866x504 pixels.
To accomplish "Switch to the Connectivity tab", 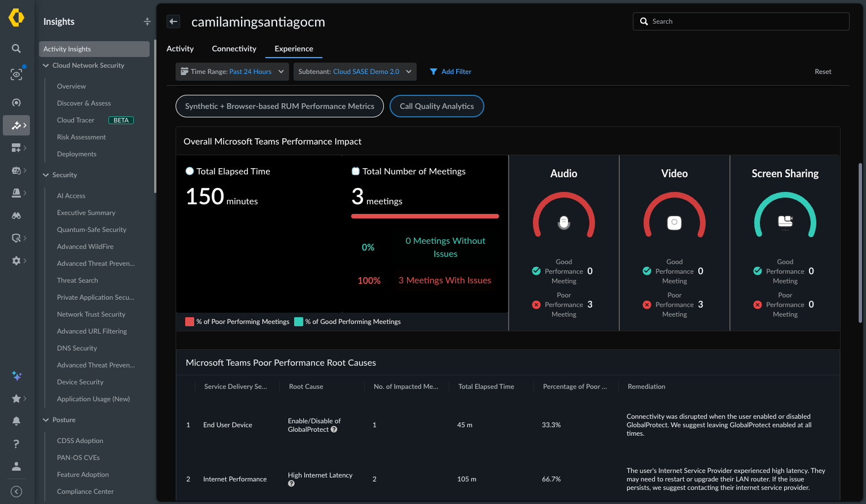I will 234,49.
